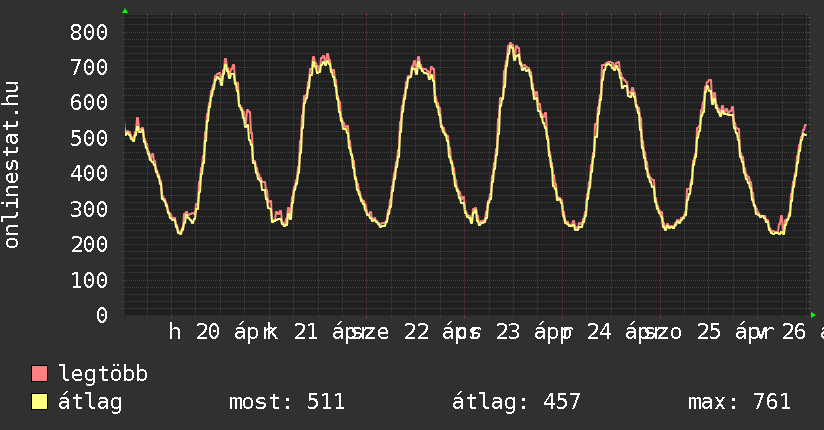Click the 800 y-axis label

89,32
